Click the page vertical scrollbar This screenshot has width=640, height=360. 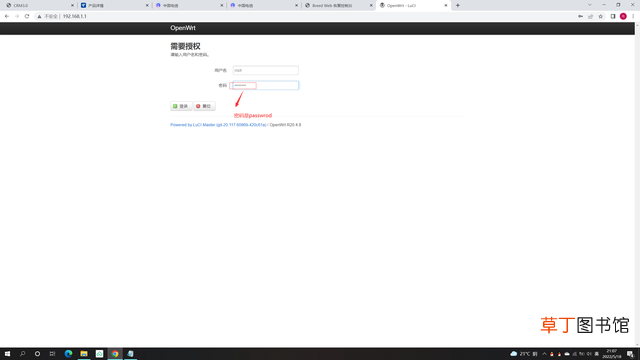(638, 184)
